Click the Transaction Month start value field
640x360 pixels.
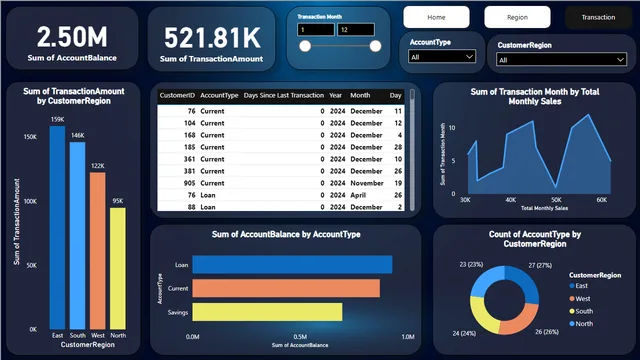(x=316, y=30)
